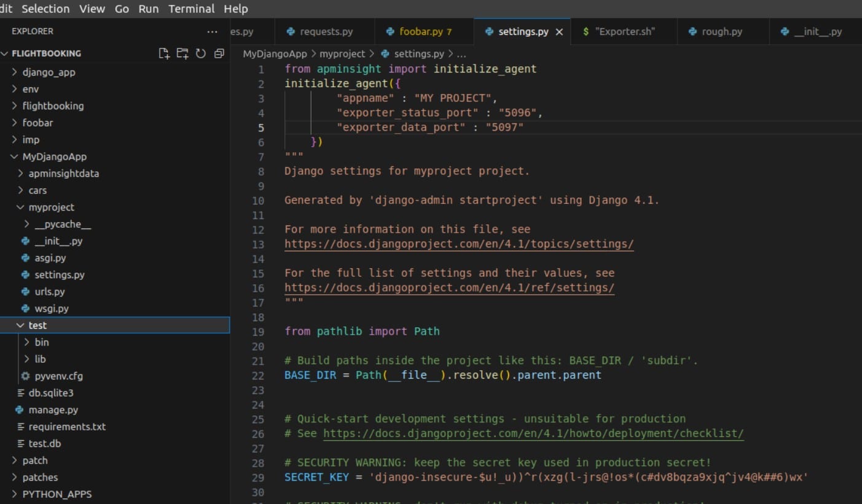Viewport: 862px width, 504px height.
Task: Open the Go menu
Action: point(122,9)
